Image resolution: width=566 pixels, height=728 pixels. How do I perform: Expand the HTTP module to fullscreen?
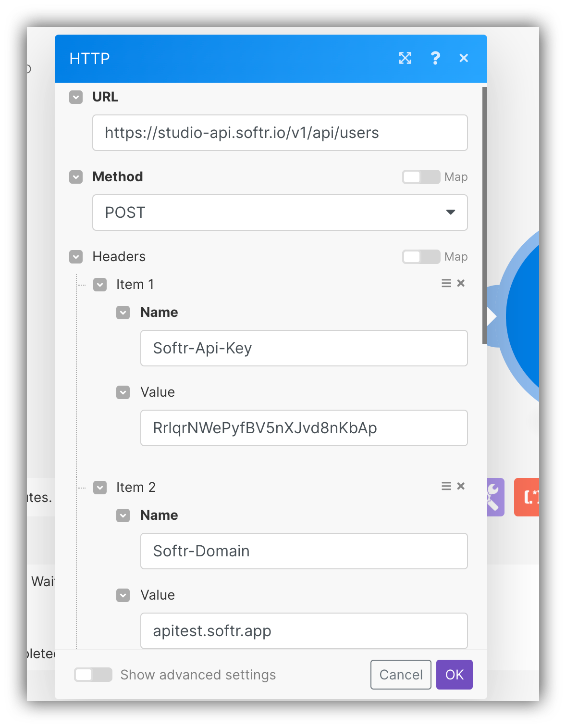(x=406, y=58)
